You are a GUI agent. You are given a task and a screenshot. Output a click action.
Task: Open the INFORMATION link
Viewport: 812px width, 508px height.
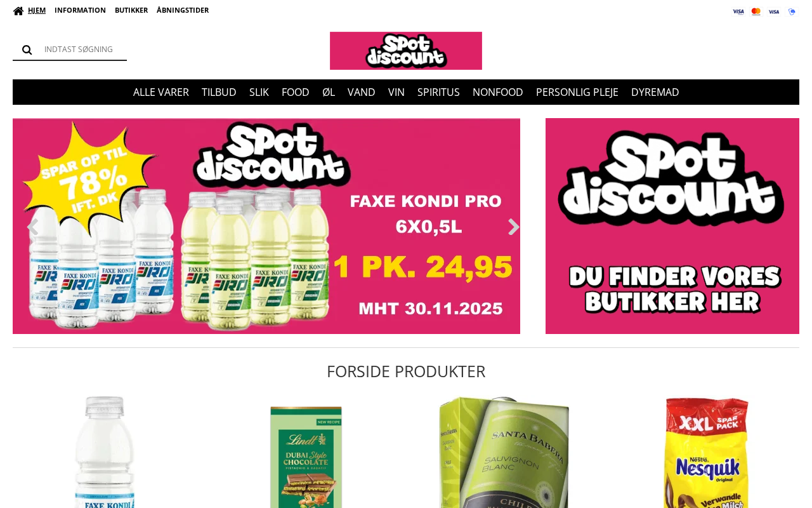[x=80, y=10]
